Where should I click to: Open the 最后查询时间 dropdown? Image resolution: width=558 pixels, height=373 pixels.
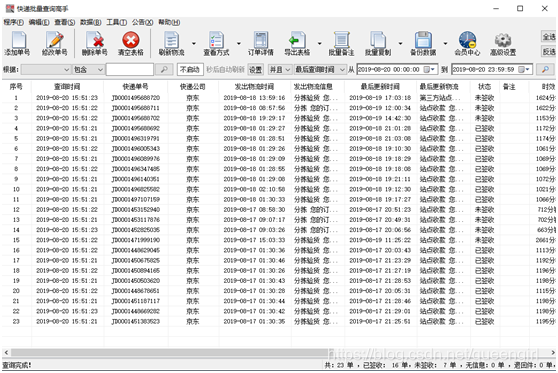320,69
